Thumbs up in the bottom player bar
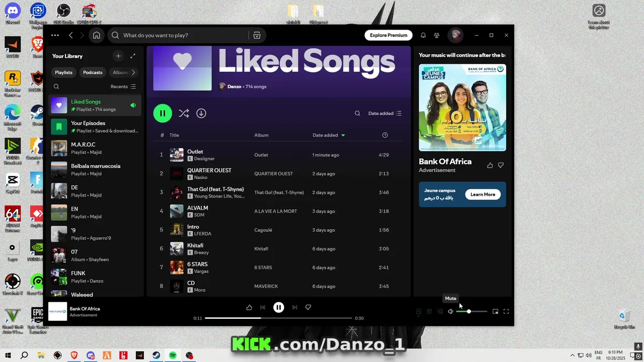Viewport: 644px width, 362px height. 249,307
